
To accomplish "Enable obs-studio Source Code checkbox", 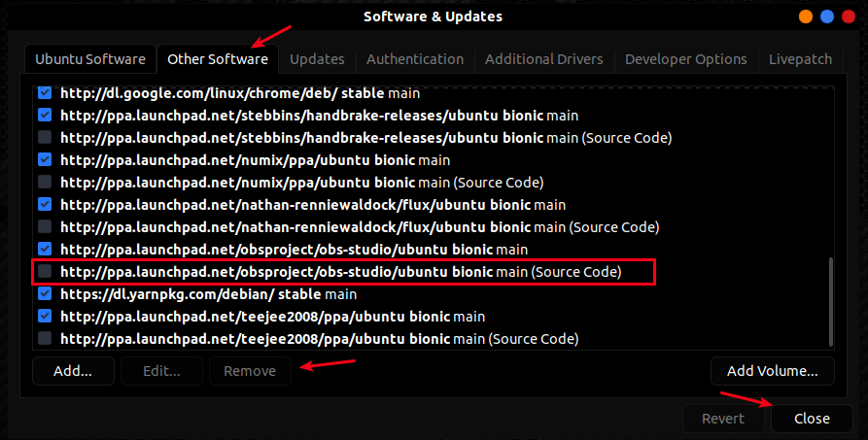I will pos(45,272).
